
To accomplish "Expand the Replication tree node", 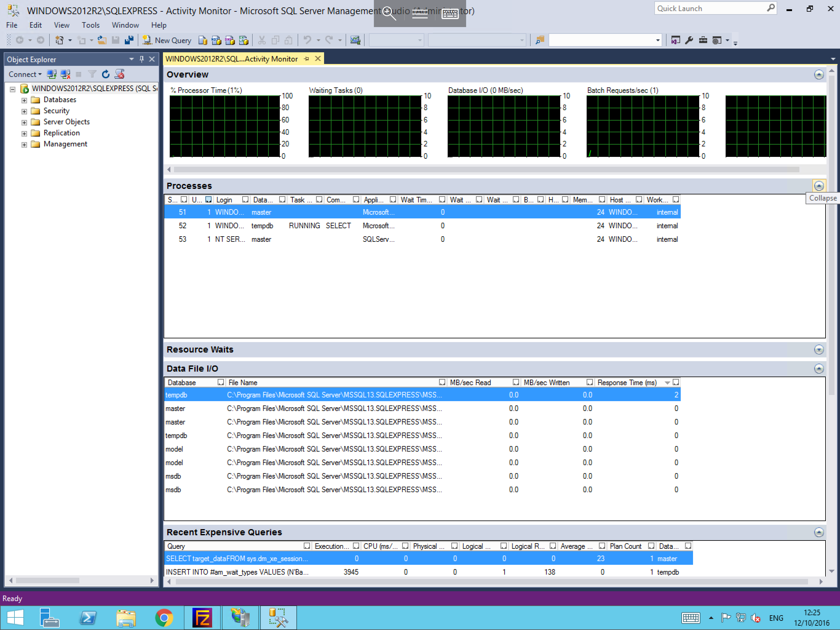I will [x=24, y=134].
